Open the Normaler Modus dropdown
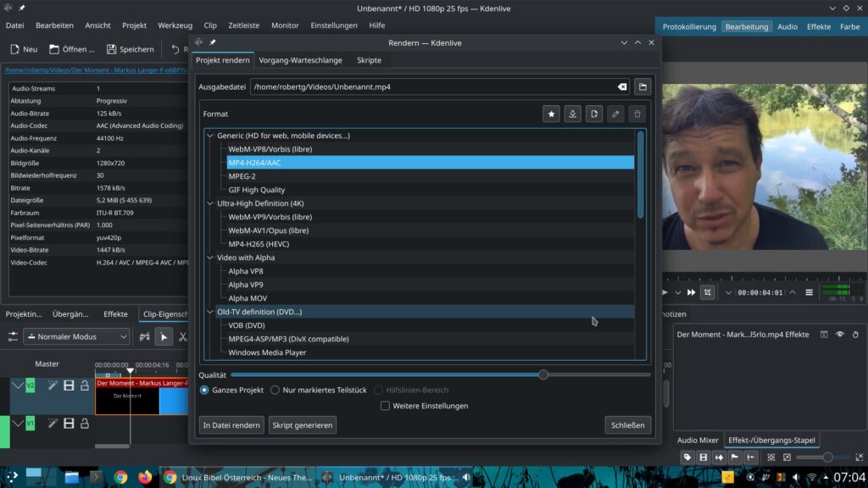This screenshot has height=488, width=868. point(77,336)
